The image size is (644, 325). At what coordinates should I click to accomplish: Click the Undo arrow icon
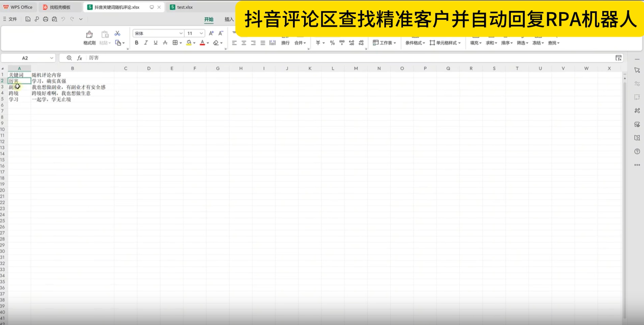click(x=63, y=19)
